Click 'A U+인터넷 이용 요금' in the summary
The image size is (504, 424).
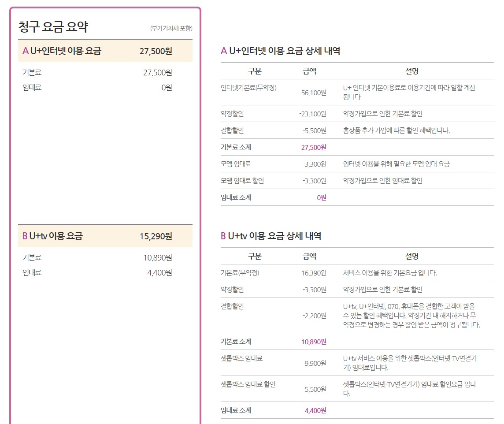(62, 51)
